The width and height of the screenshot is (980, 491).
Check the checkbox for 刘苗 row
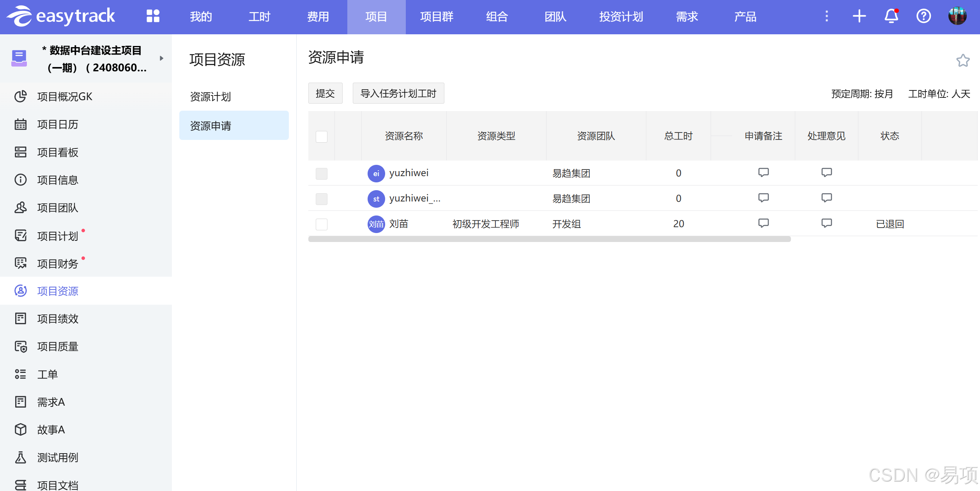coord(322,224)
